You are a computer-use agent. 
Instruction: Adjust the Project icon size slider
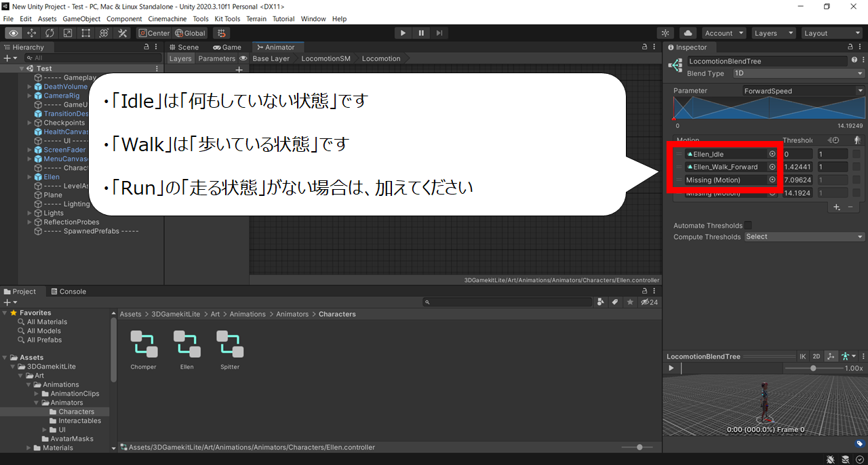639,447
